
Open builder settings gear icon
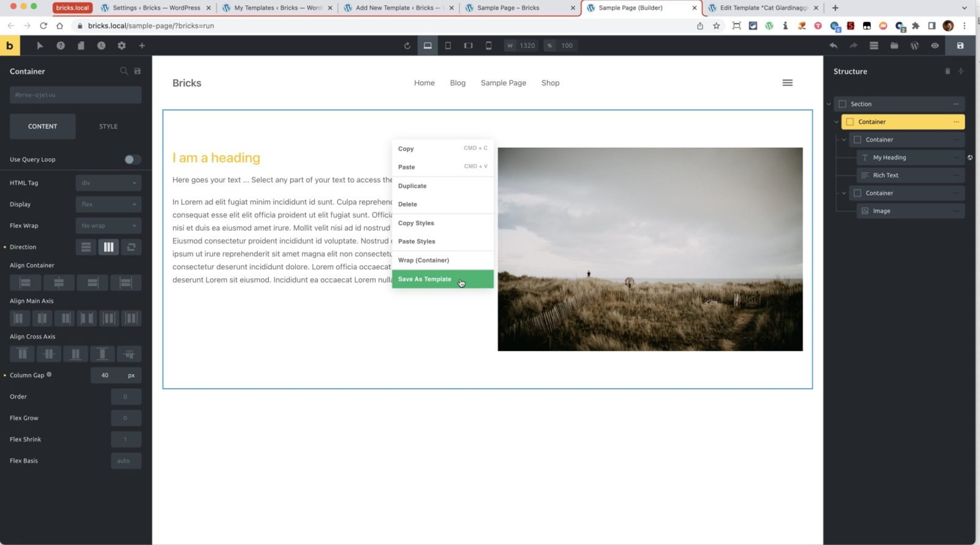pos(121,46)
